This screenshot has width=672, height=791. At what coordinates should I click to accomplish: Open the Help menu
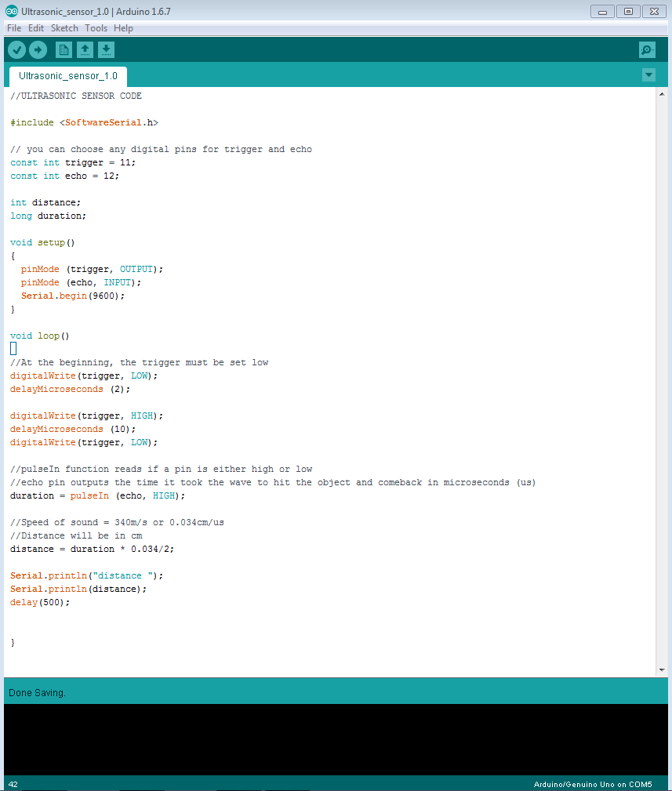click(123, 28)
